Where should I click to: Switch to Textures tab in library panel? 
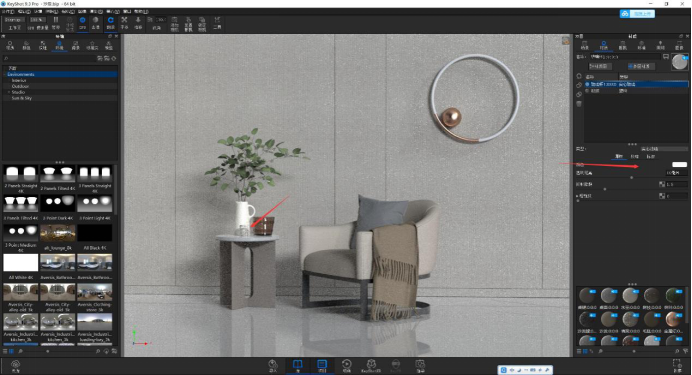point(43,45)
